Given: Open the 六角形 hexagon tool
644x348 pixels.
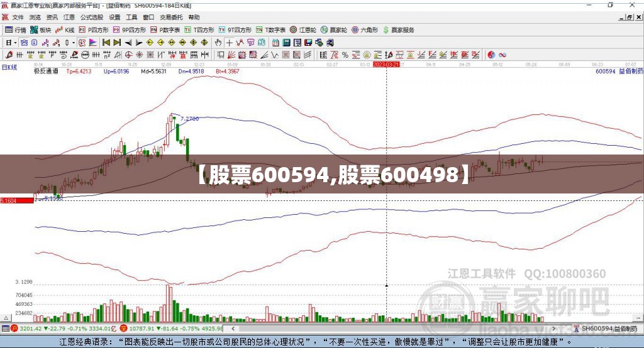Looking at the screenshot, I should (x=364, y=30).
